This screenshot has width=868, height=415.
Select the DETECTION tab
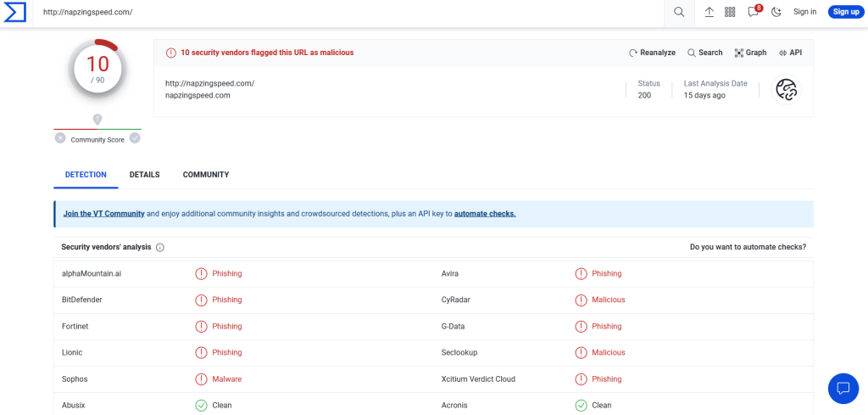pos(86,175)
